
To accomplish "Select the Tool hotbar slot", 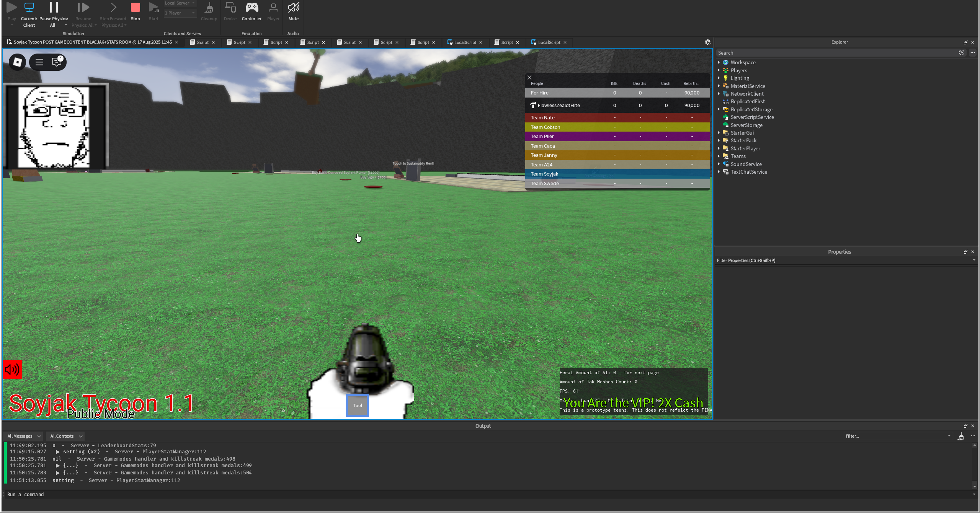I will pyautogui.click(x=357, y=406).
